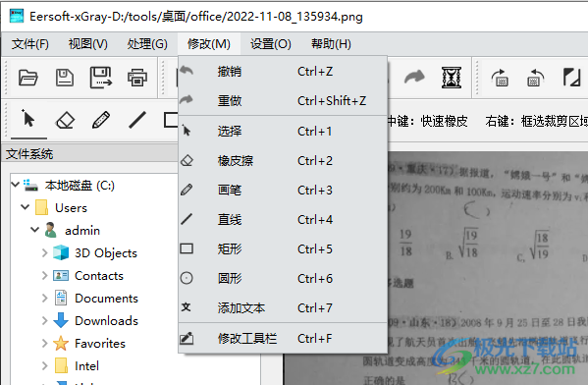Select the arrow pointer tool in toolbar
Screen dimensions: 588x385
[x=28, y=119]
